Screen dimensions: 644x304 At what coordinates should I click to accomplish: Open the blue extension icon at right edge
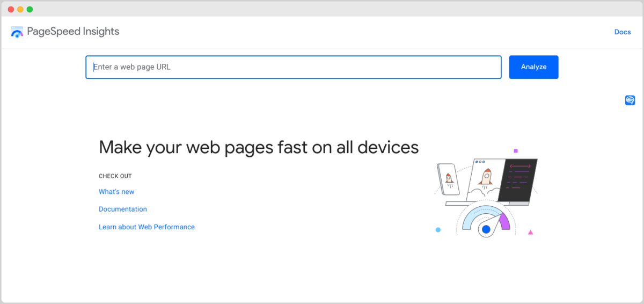tap(630, 100)
